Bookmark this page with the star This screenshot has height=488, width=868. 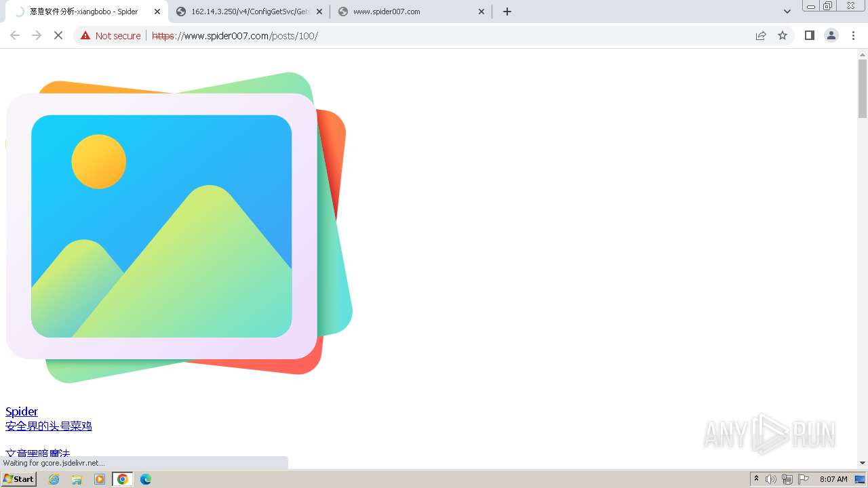[x=783, y=35]
